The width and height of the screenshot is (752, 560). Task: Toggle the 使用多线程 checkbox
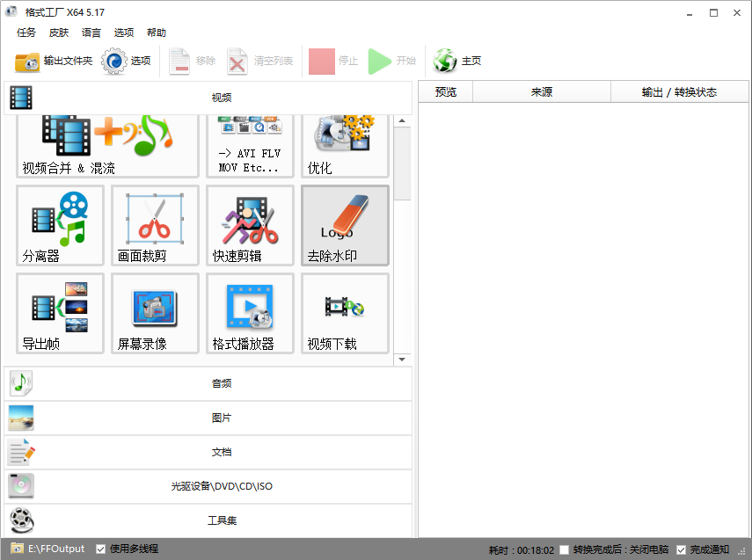101,549
